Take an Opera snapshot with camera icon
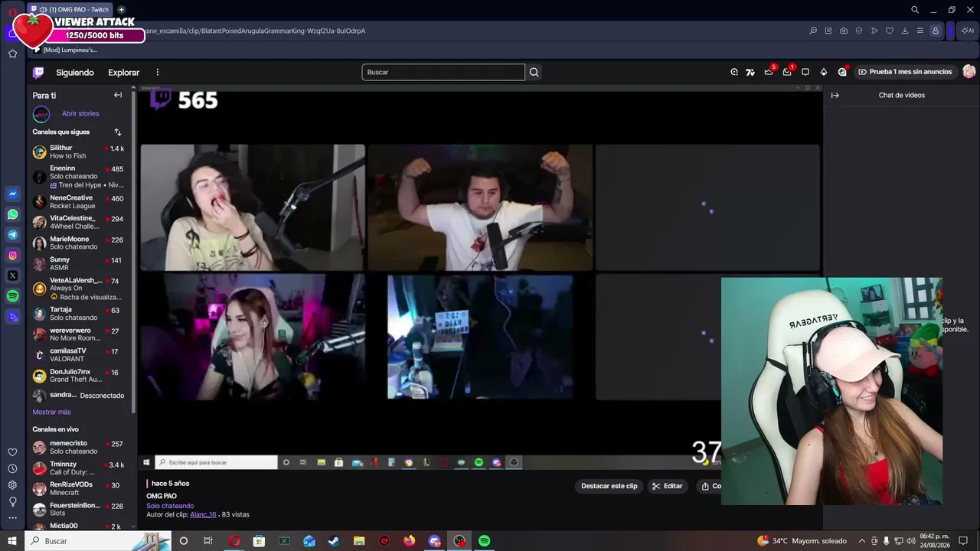Image resolution: width=980 pixels, height=551 pixels. (x=844, y=31)
